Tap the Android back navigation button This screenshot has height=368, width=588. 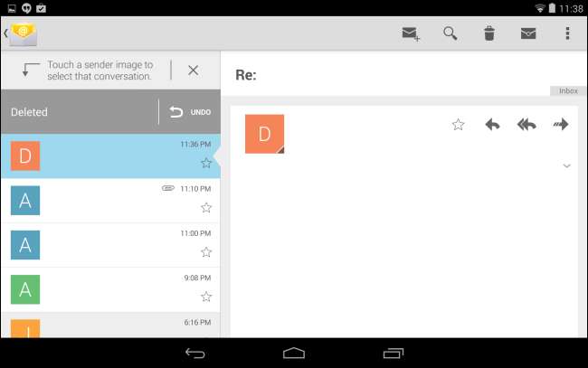pyautogui.click(x=195, y=353)
